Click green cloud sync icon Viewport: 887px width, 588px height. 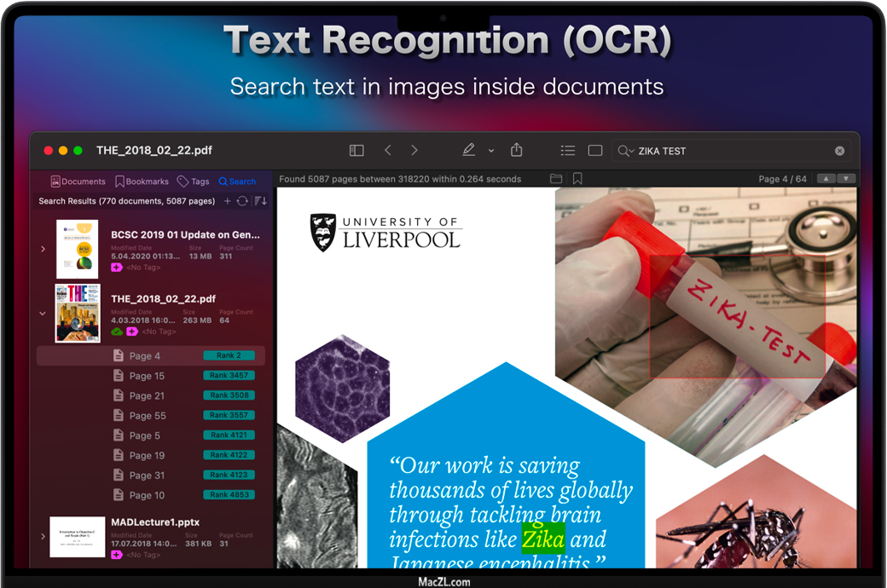117,331
